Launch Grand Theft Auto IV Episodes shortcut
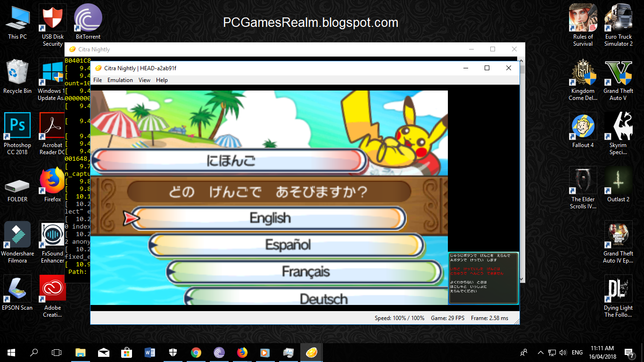Screen dimensions: 644x362 619,242
